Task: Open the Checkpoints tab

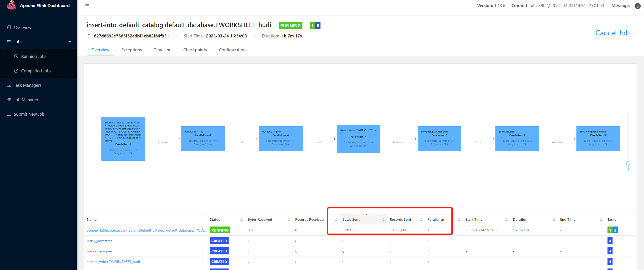Action: click(195, 50)
